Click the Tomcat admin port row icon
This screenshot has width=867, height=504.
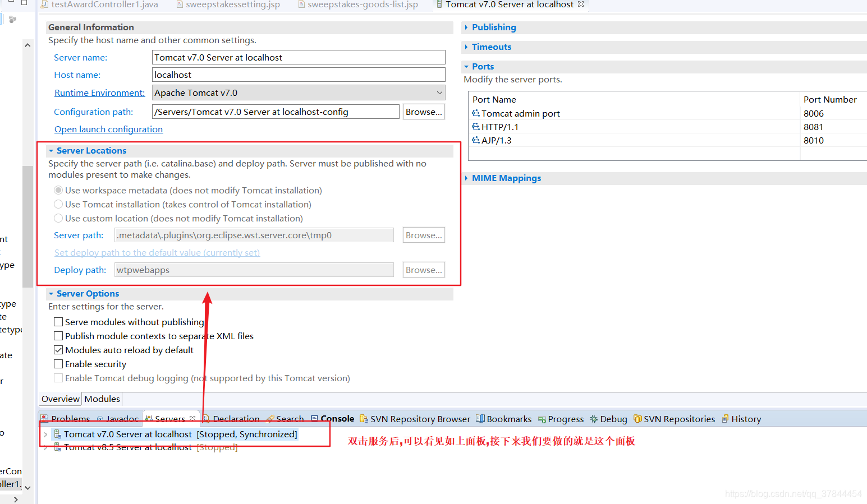coord(476,113)
